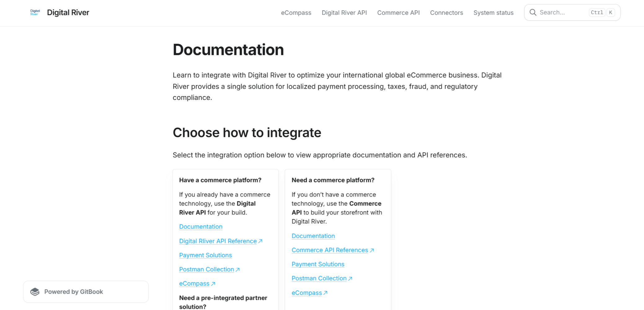Click the If you don't have a commerce technology text
The image size is (644, 310).
pos(337,208)
